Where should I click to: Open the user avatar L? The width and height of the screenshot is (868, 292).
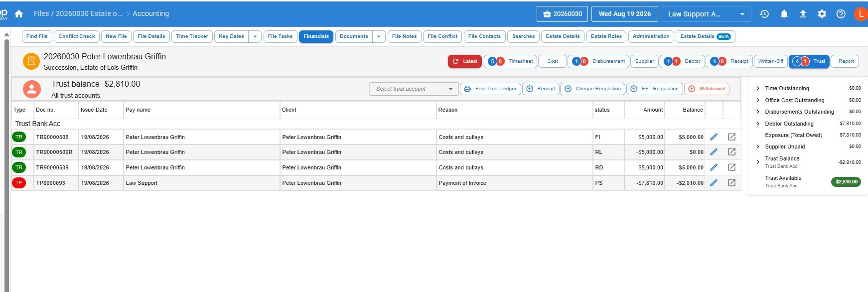pos(861,14)
